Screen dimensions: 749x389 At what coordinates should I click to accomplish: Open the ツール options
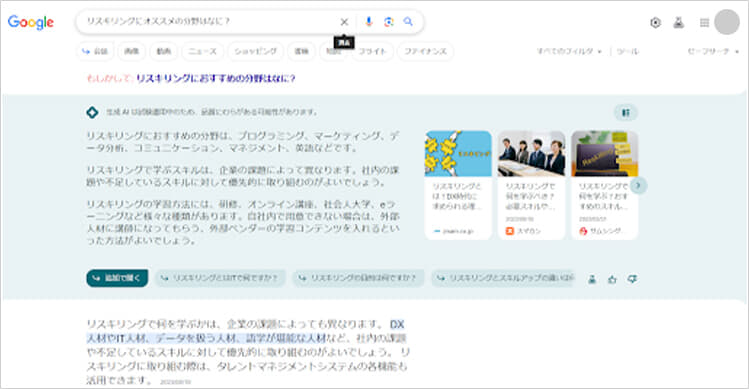pyautogui.click(x=628, y=51)
